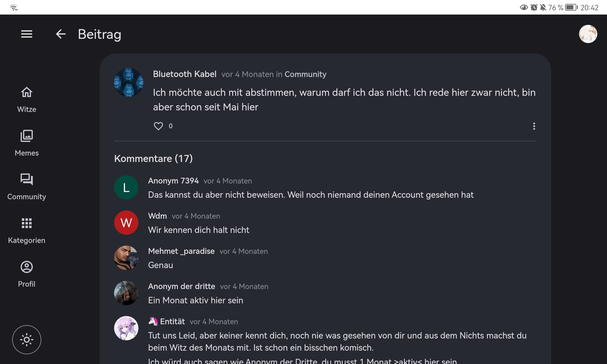Switch to the Community section
This screenshot has width=607, height=364.
[27, 187]
